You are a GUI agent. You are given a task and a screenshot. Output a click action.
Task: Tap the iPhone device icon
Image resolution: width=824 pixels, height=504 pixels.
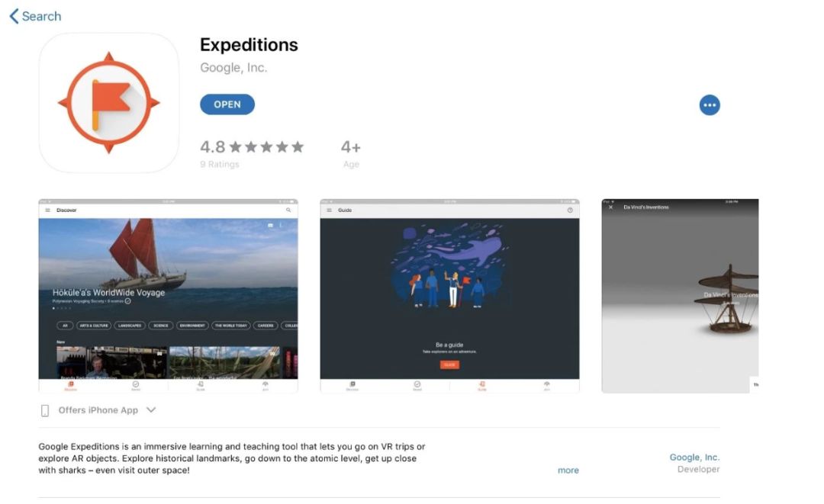click(x=45, y=410)
